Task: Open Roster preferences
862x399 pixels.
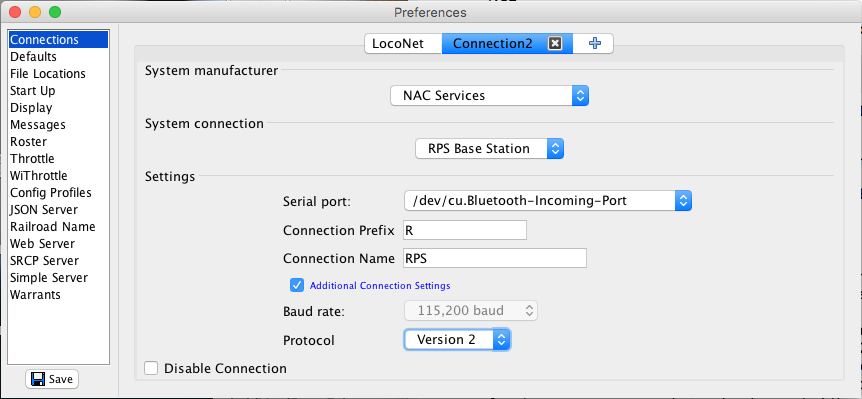Action: 58,142
